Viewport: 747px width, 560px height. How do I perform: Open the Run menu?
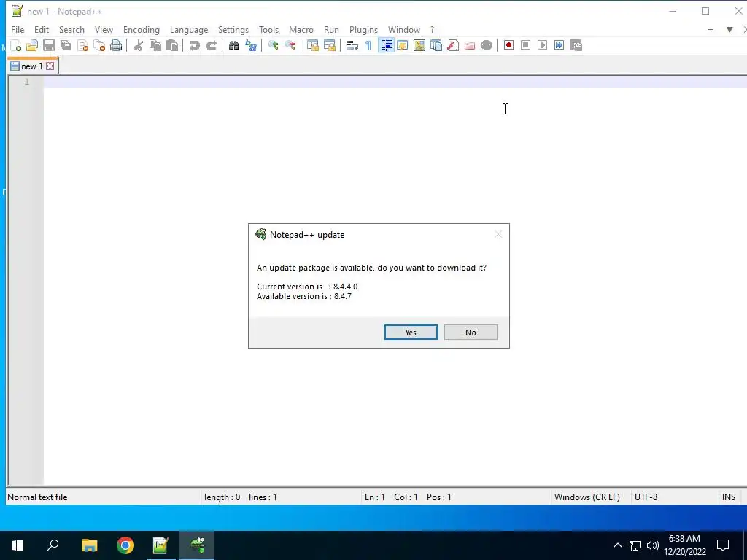(331, 29)
